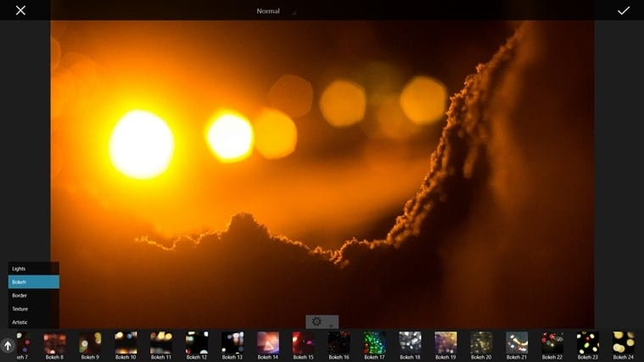
Task: Choose the Bokeh category
Action: point(33,281)
